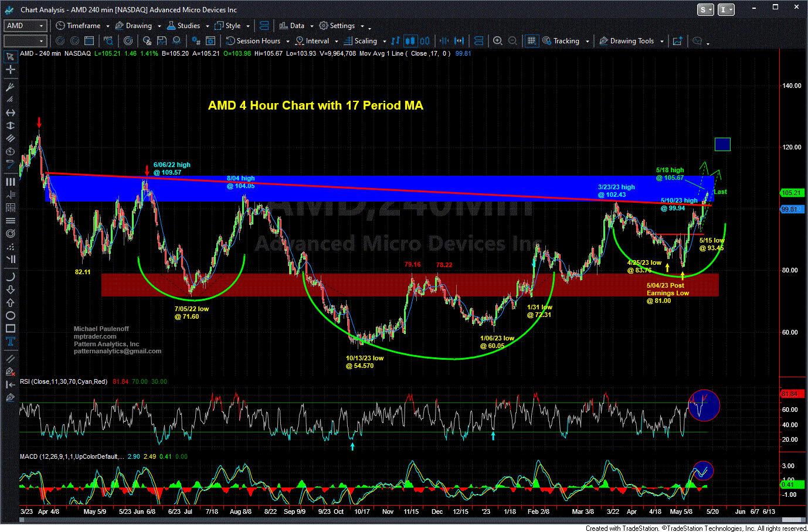The height and width of the screenshot is (532, 808).
Task: Click the zoom in magnifier
Action: click(x=498, y=41)
